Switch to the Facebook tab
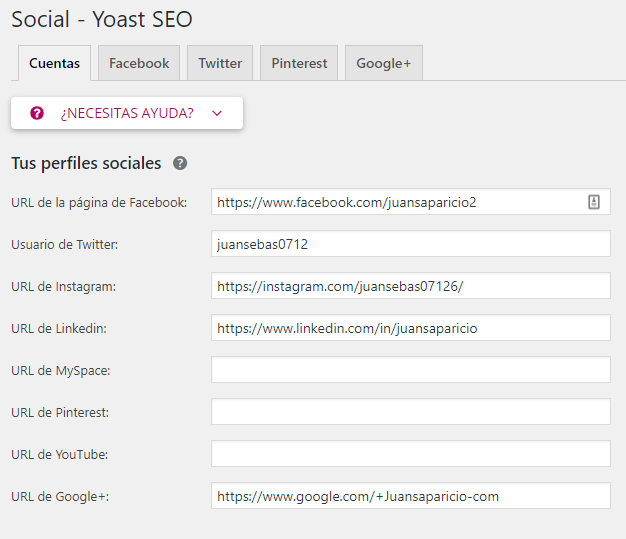This screenshot has height=539, width=626. click(x=139, y=63)
